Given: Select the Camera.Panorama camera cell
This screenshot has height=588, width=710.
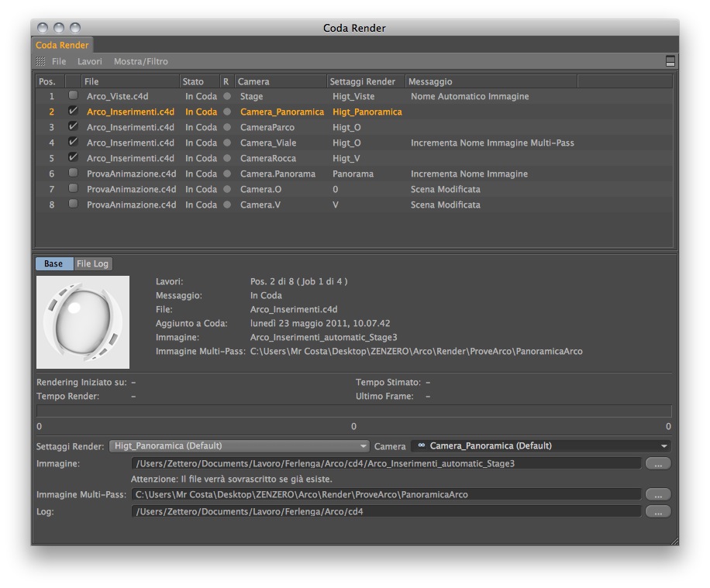Looking at the screenshot, I should tap(277, 174).
